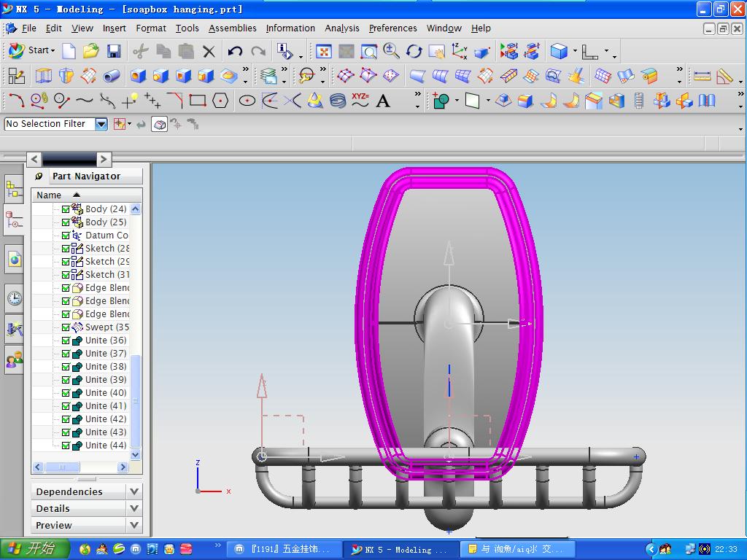Click the Fit view icon

(323, 52)
